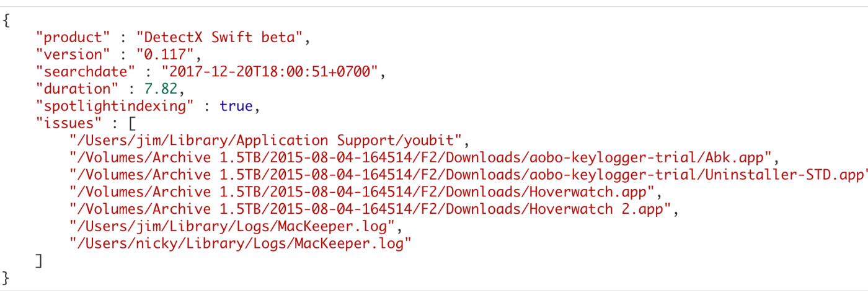The width and height of the screenshot is (868, 298).
Task: Click the "product" key text
Action: [x=74, y=37]
